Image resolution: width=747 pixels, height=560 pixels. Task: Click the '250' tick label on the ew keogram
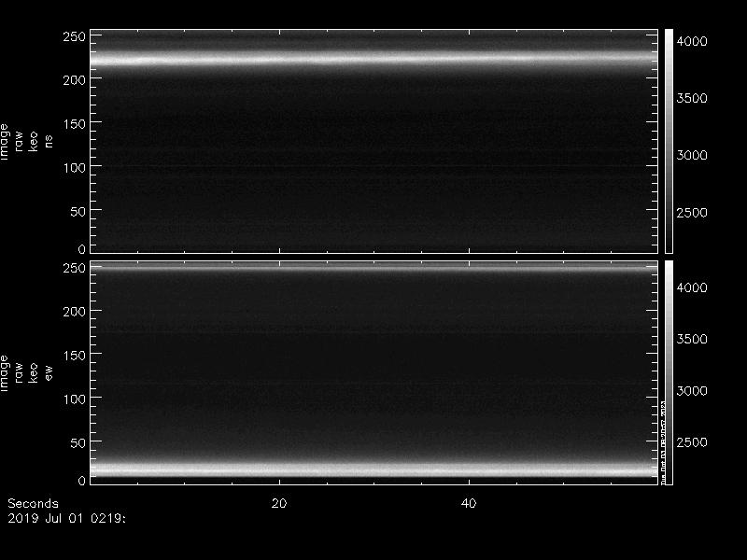[x=75, y=268]
